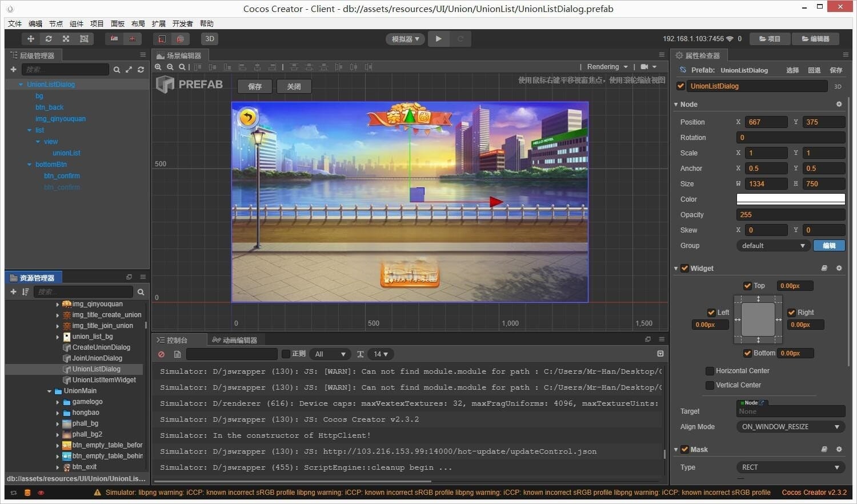Open the 扩展 menu

click(x=159, y=23)
